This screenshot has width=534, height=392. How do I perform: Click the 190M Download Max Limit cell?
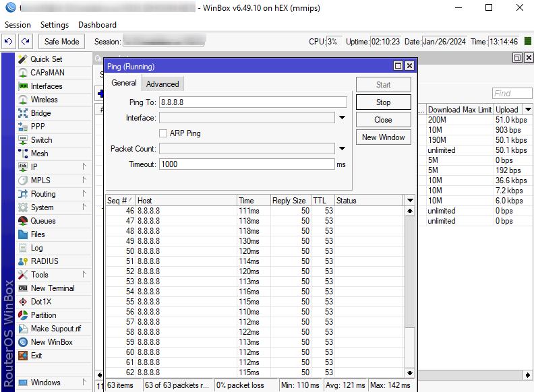(x=459, y=140)
